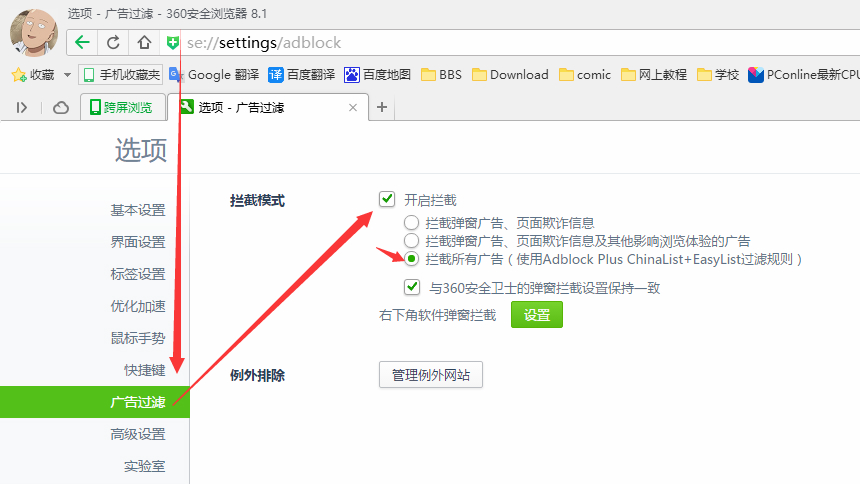Toggle the 开启拦截 checkbox
Viewport: 860px width, 484px height.
point(387,199)
